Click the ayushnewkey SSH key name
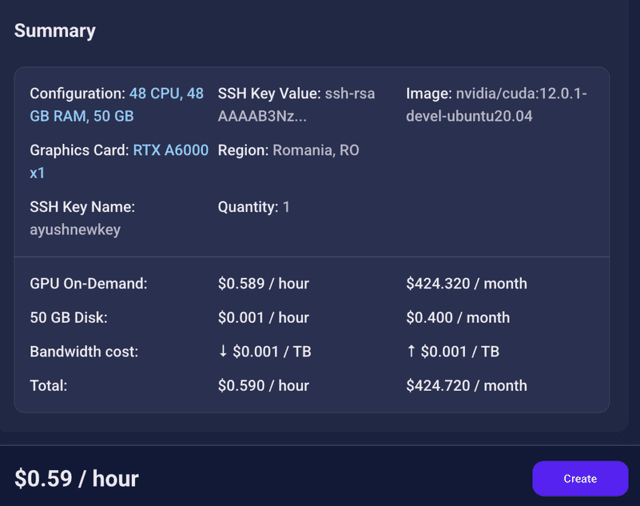640x506 pixels. tap(74, 229)
